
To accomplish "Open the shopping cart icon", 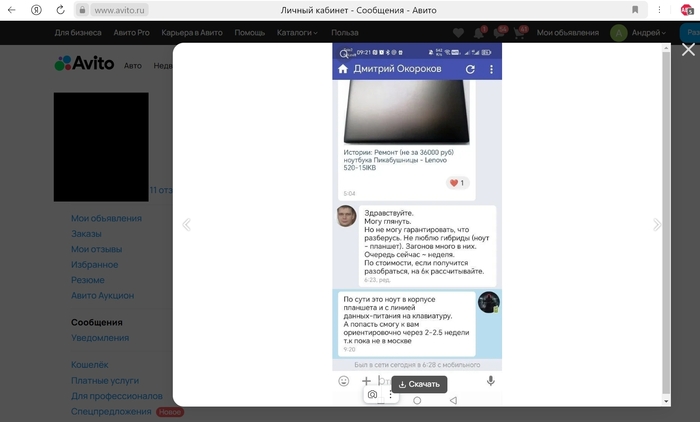I will click(x=519, y=33).
